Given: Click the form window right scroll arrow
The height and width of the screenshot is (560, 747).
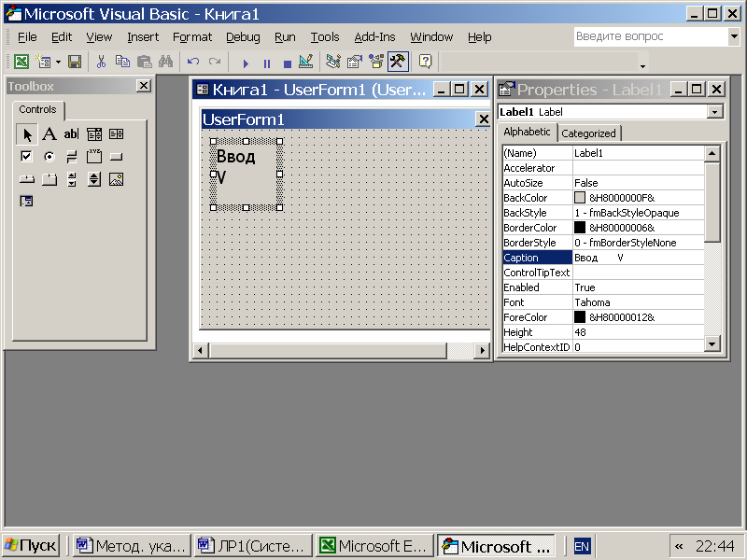Looking at the screenshot, I should click(482, 351).
